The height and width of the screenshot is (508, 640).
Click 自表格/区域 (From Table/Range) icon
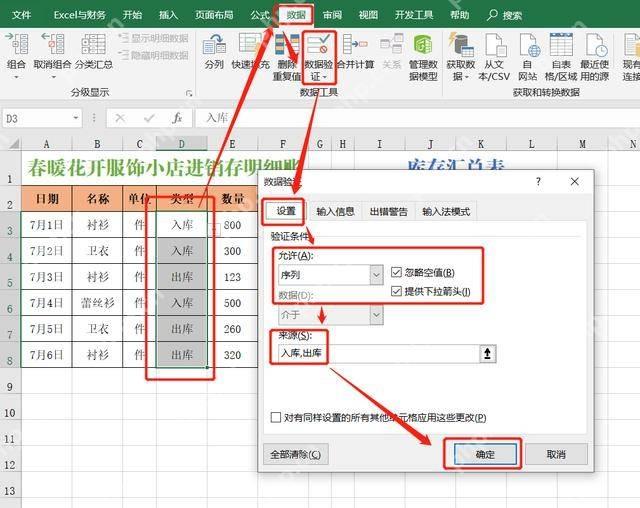tap(561, 44)
